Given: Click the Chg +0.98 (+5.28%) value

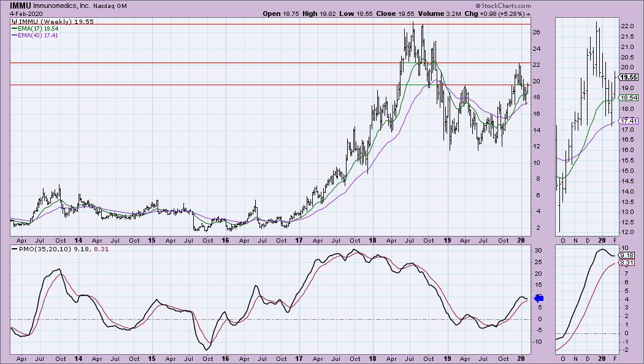Looking at the screenshot, I should tap(494, 13).
